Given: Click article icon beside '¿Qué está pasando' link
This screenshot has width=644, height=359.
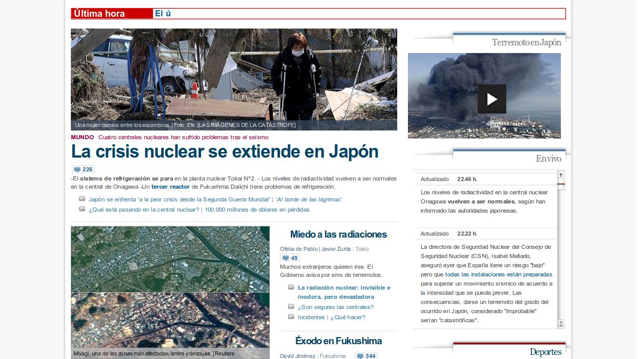Looking at the screenshot, I should pos(82,209).
